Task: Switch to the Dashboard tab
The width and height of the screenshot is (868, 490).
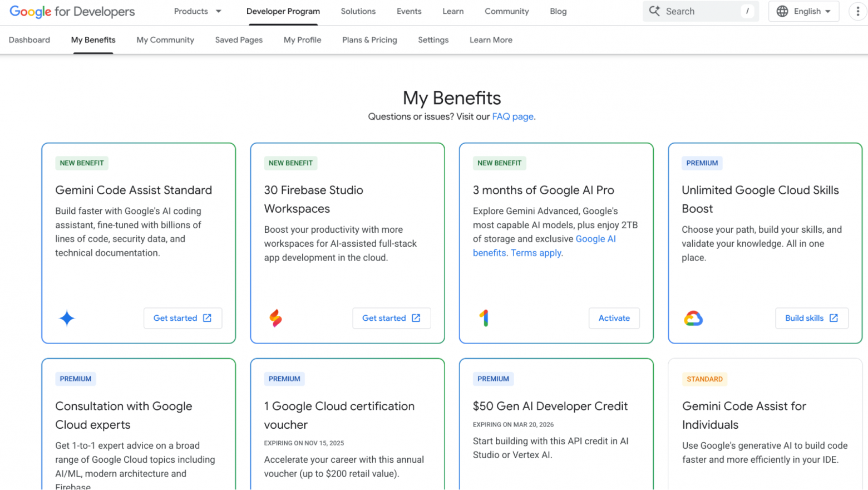Action: pos(29,40)
